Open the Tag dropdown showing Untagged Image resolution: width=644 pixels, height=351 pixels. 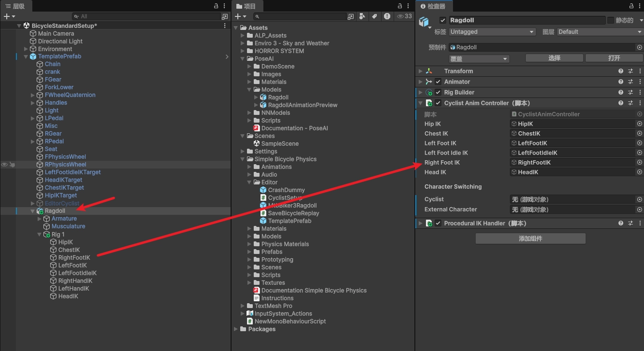[x=493, y=32]
